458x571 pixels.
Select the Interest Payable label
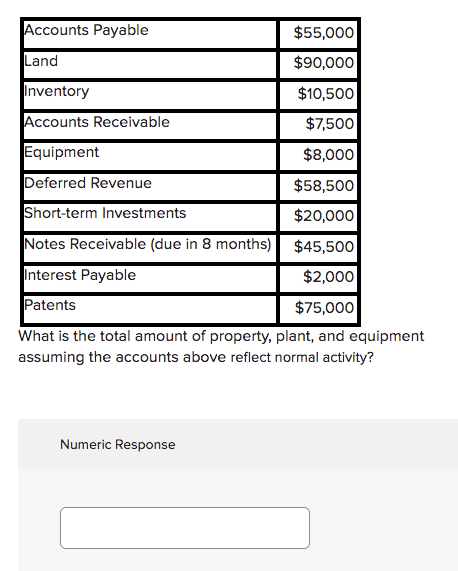pos(80,275)
